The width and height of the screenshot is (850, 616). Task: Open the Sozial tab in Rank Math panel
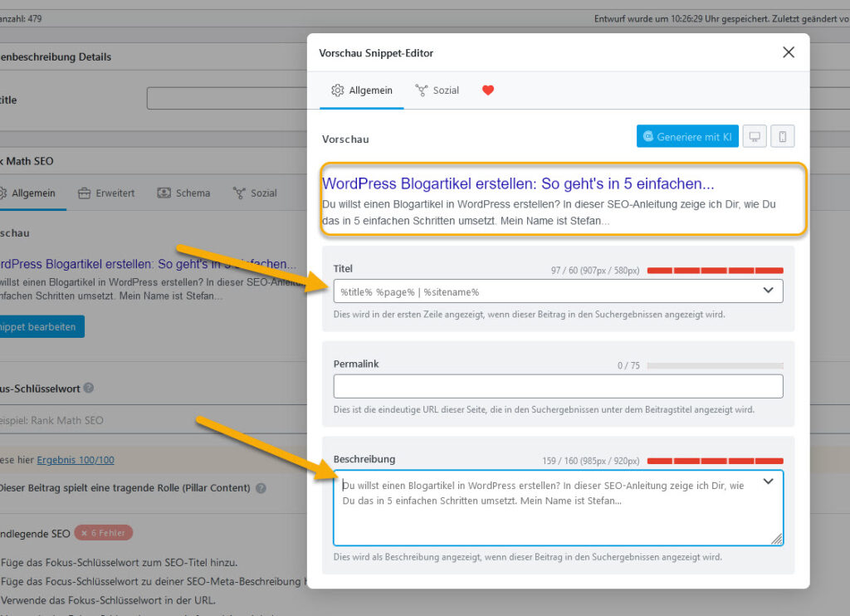255,193
